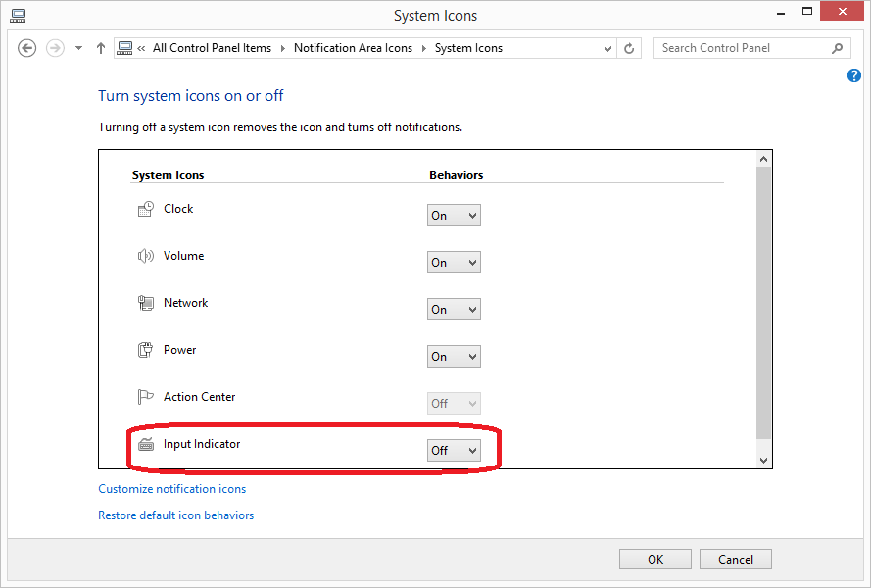This screenshot has width=871, height=588.
Task: Click the Forward navigation arrow
Action: click(x=55, y=48)
